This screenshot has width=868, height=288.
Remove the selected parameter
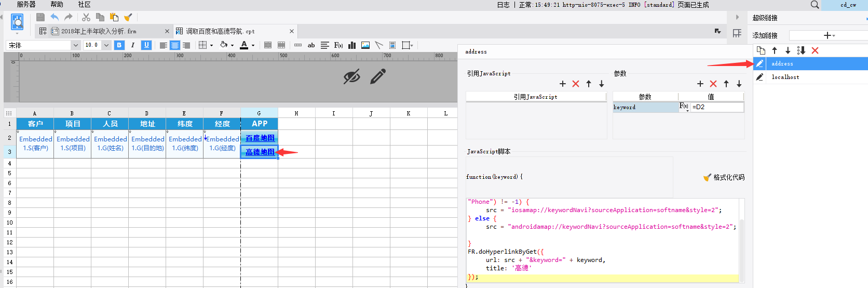pyautogui.click(x=713, y=84)
